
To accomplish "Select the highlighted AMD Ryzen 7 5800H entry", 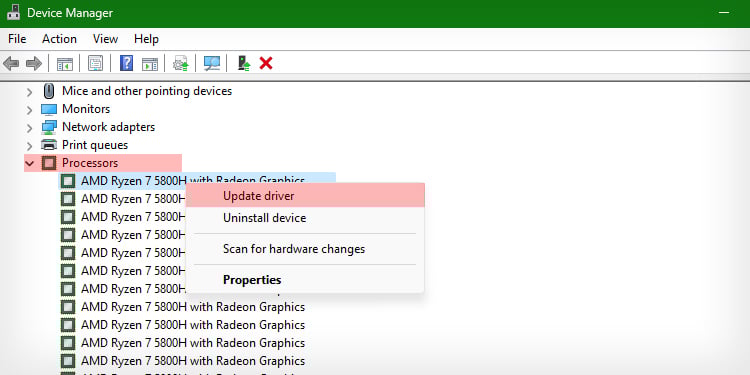I will [197, 181].
